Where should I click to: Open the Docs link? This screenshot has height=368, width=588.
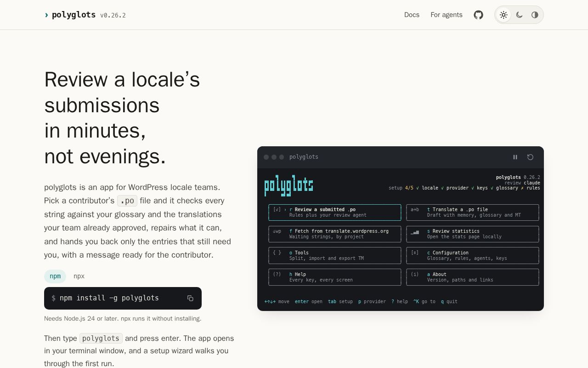412,15
